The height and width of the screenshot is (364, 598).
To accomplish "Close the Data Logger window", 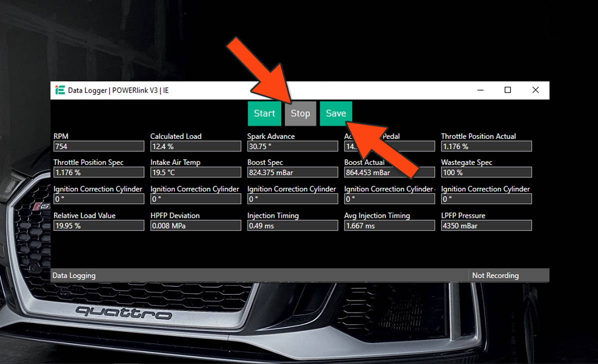I will (535, 90).
